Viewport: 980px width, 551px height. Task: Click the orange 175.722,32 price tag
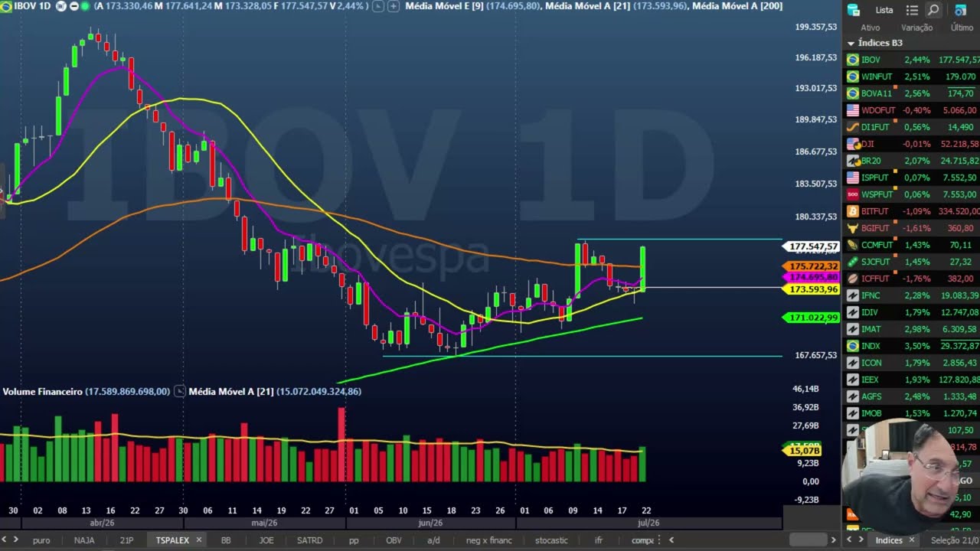point(812,266)
